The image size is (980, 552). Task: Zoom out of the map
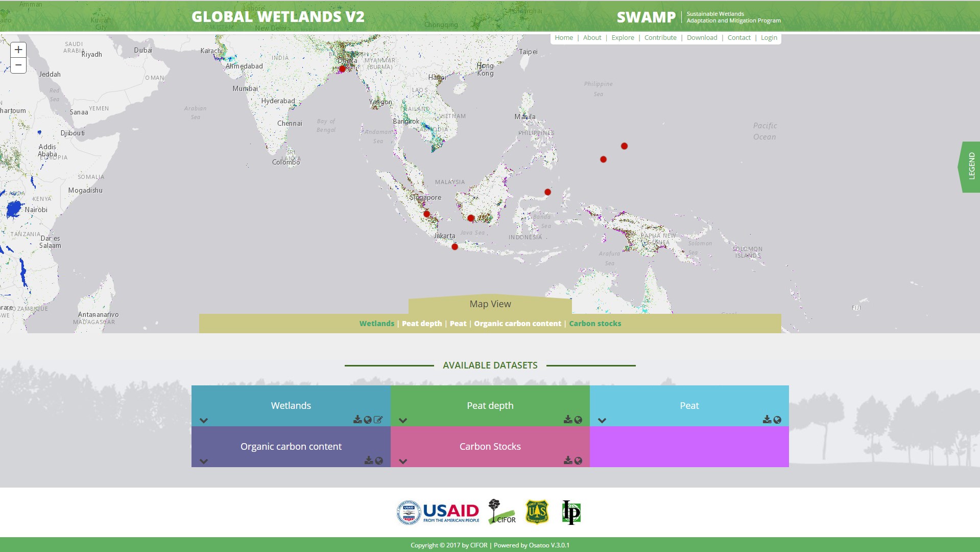18,65
